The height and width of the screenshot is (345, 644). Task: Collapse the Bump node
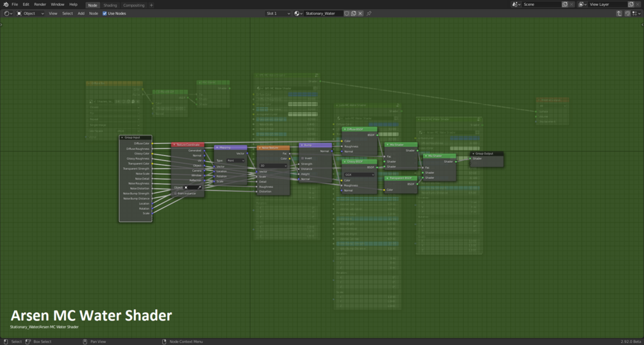tap(302, 145)
